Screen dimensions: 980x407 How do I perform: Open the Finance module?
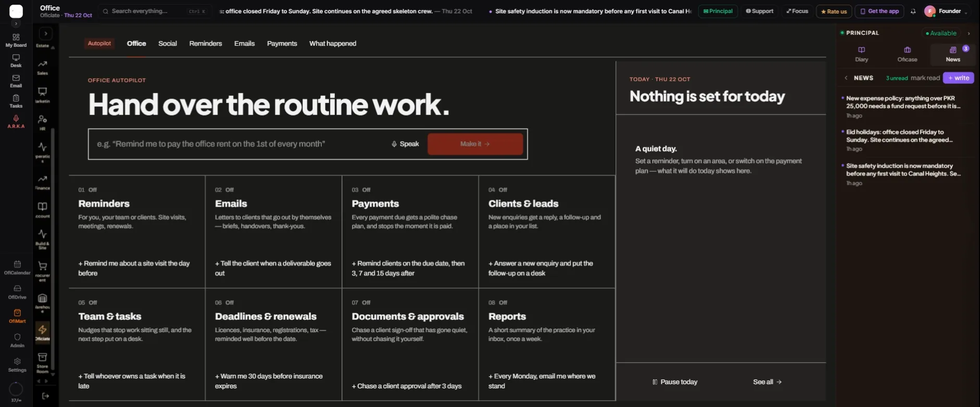pyautogui.click(x=43, y=183)
